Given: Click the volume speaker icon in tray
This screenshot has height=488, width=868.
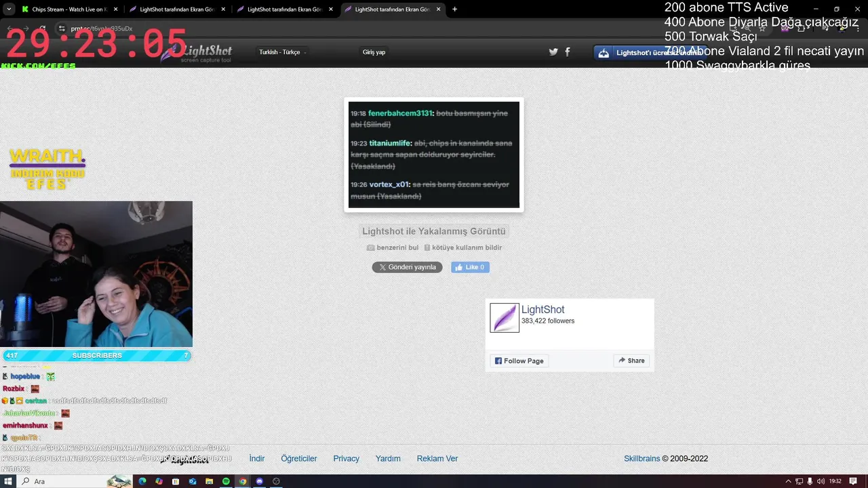Looking at the screenshot, I should coord(821,481).
